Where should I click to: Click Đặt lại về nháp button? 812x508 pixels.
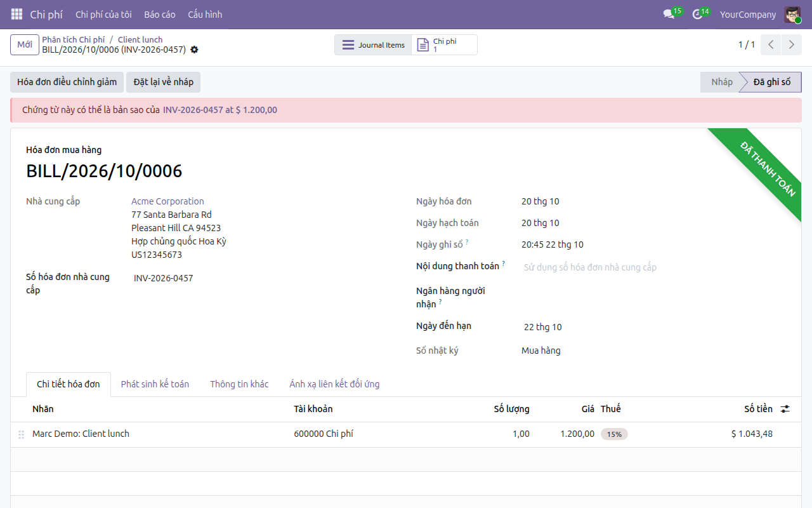click(164, 82)
